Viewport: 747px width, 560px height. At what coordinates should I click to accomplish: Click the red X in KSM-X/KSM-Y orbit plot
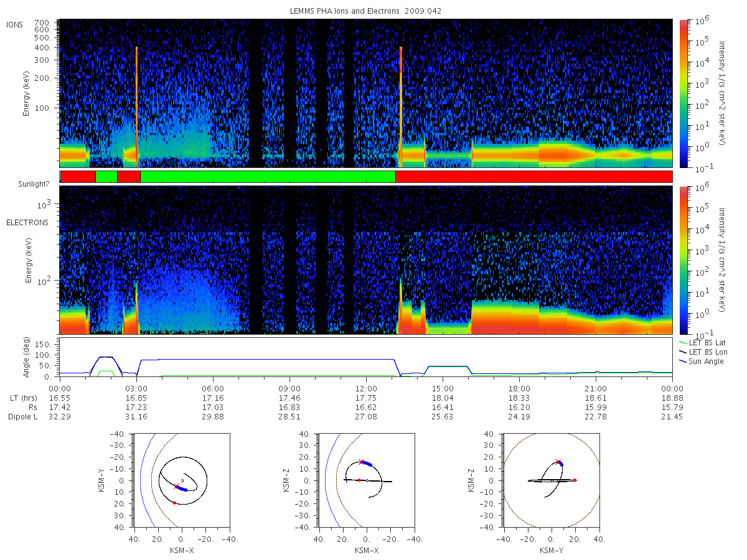click(x=177, y=486)
